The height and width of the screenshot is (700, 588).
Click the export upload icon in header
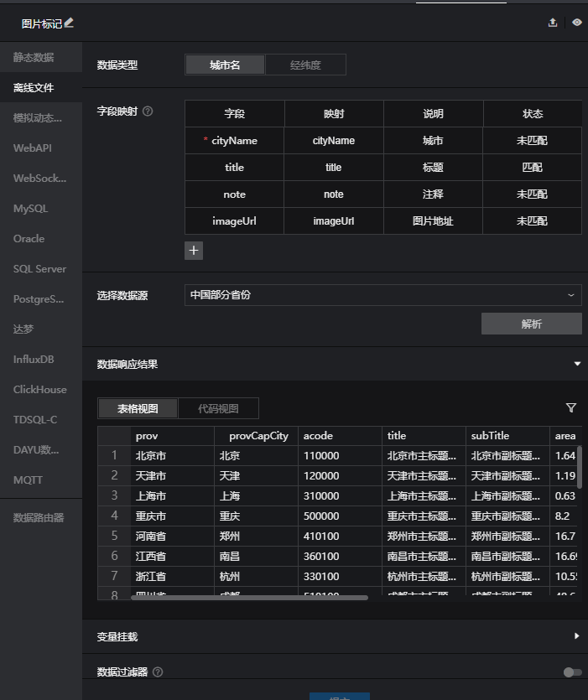(553, 23)
